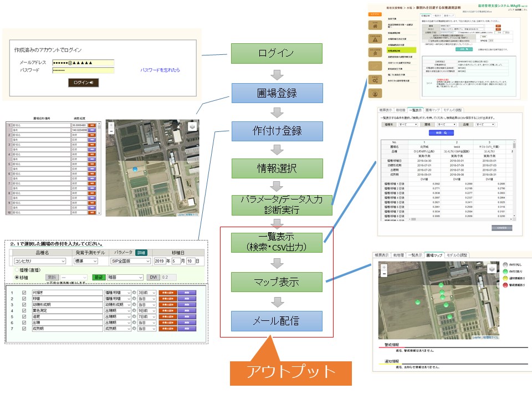This screenshot has height=399, width=532.
Task: Click the DVI button
Action: tap(153, 277)
